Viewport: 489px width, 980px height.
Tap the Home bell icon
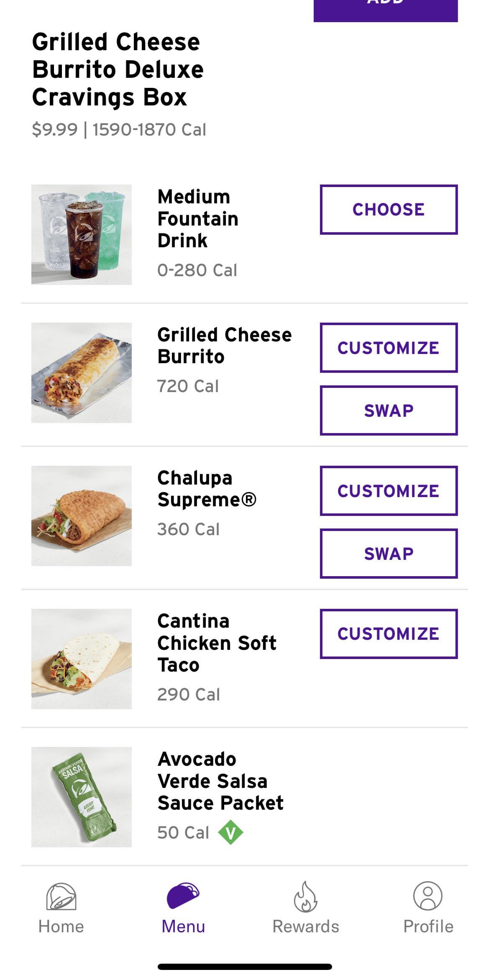coord(61,896)
